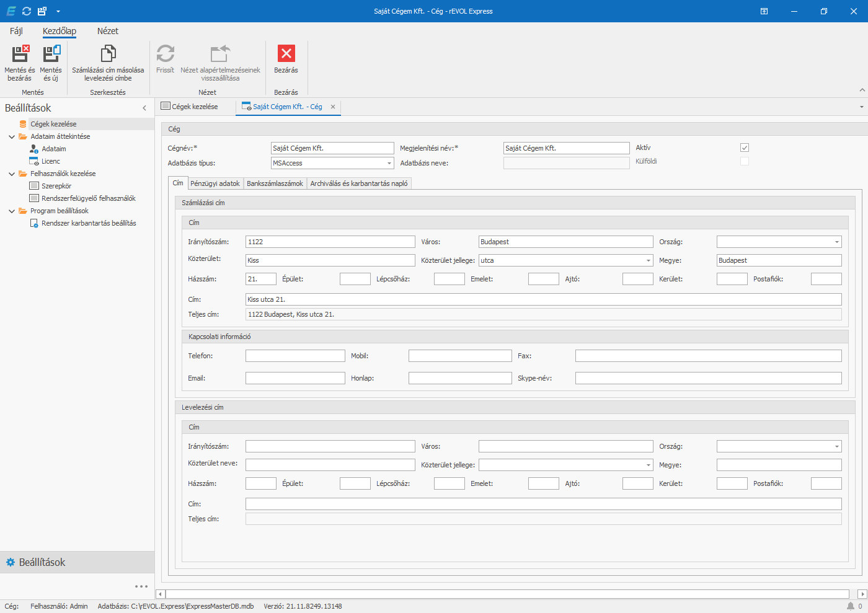Open Licenc item in sidebar
868x613 pixels.
pos(51,161)
